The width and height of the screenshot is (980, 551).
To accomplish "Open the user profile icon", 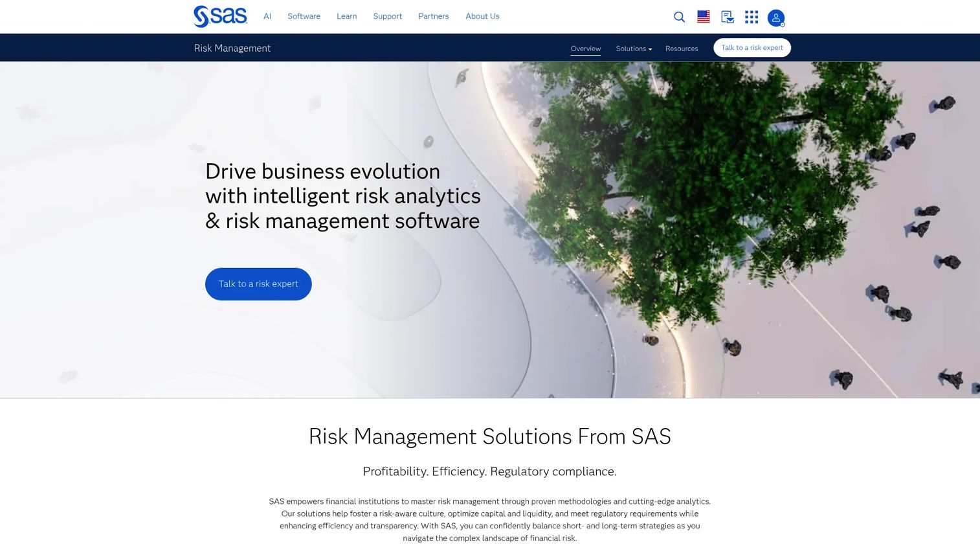I will pos(776,17).
